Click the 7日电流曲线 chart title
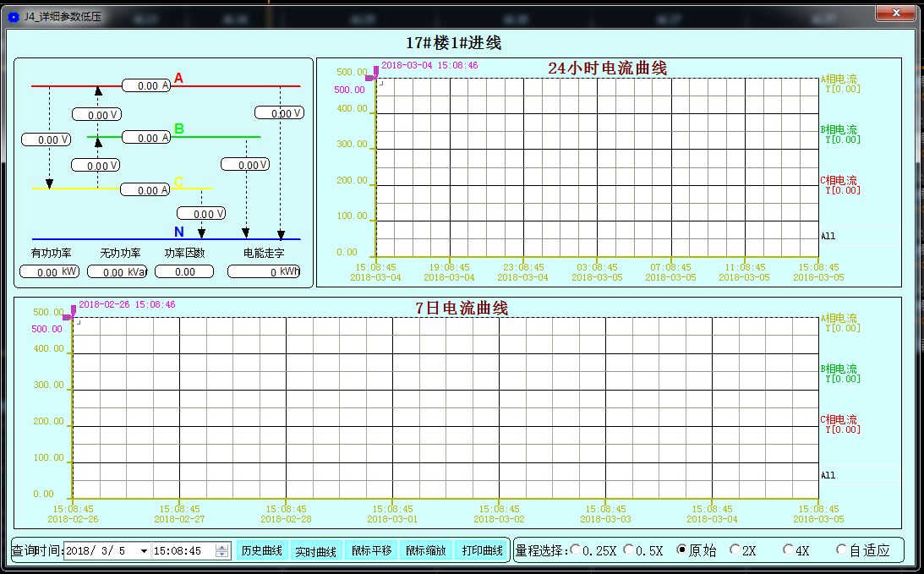Screen dimensions: 924x574 (x=462, y=309)
